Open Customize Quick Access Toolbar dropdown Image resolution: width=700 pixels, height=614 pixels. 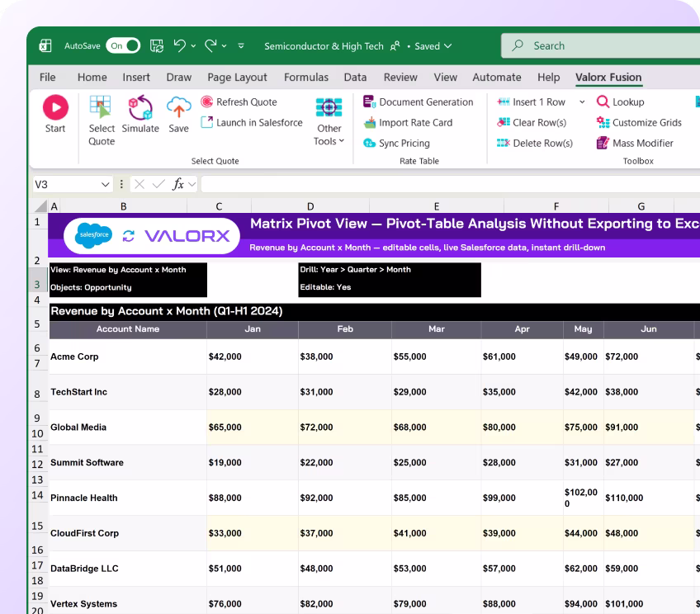tap(241, 46)
